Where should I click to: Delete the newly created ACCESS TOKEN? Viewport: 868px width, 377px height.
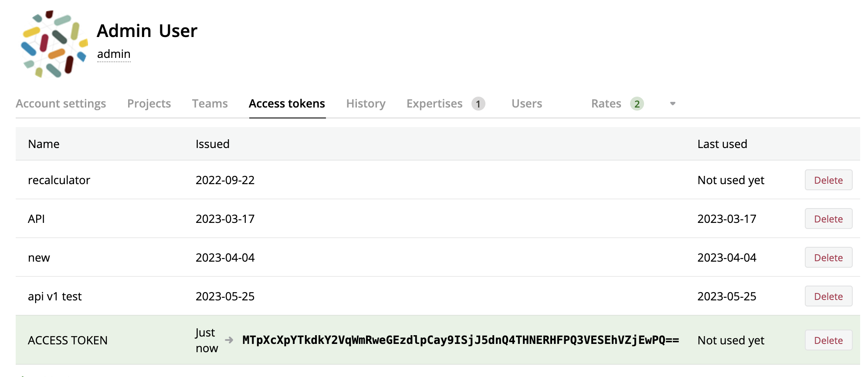point(828,340)
